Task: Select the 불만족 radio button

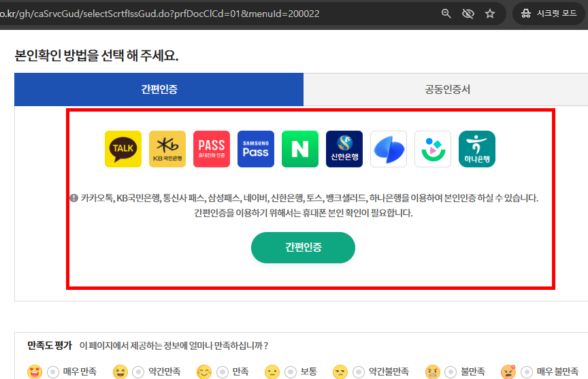Action: (451, 372)
